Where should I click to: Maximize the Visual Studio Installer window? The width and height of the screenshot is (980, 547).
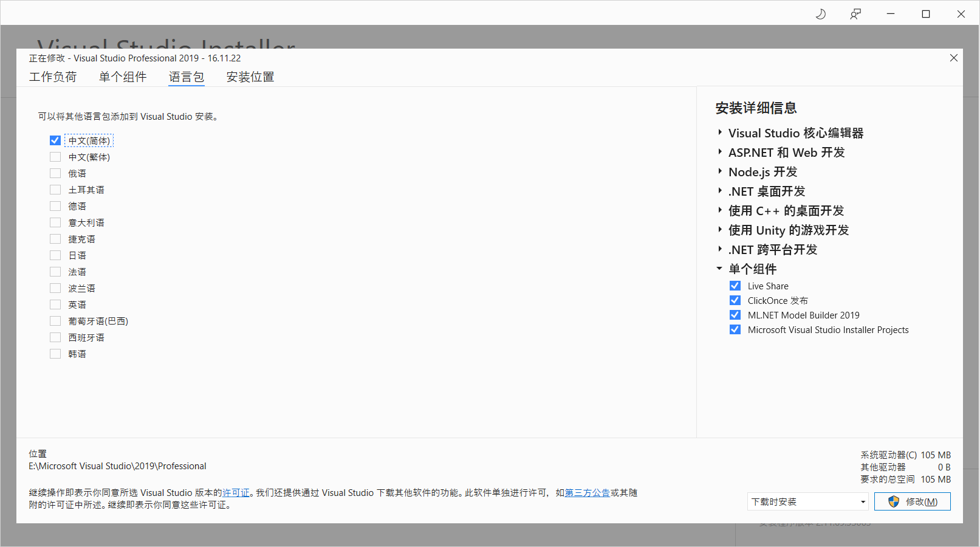coord(926,14)
